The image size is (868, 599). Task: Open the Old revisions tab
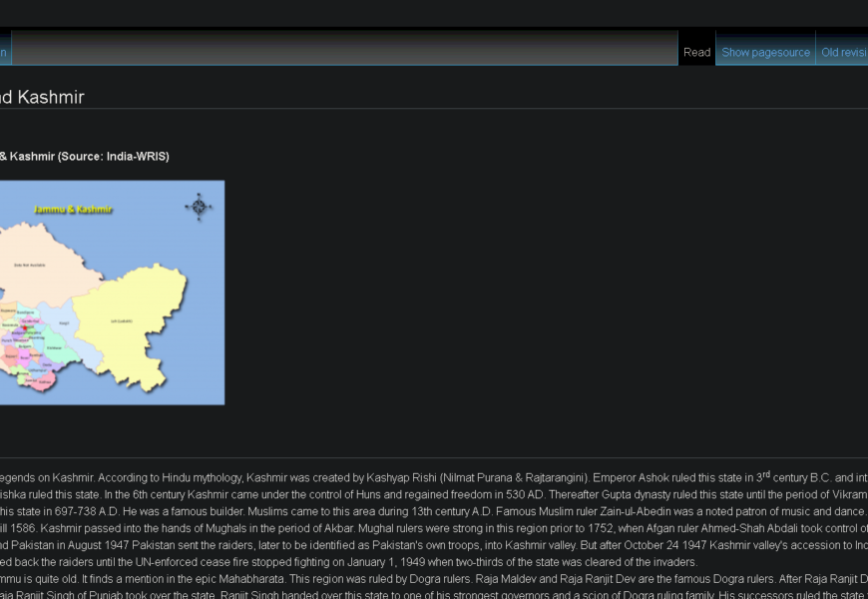tap(842, 52)
